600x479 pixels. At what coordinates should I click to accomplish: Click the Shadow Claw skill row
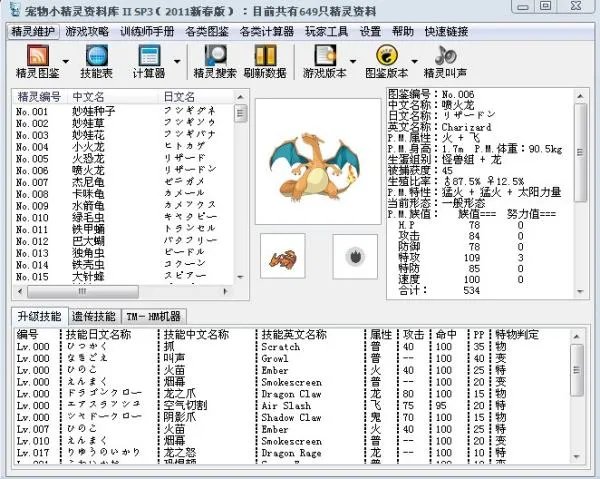click(x=291, y=417)
